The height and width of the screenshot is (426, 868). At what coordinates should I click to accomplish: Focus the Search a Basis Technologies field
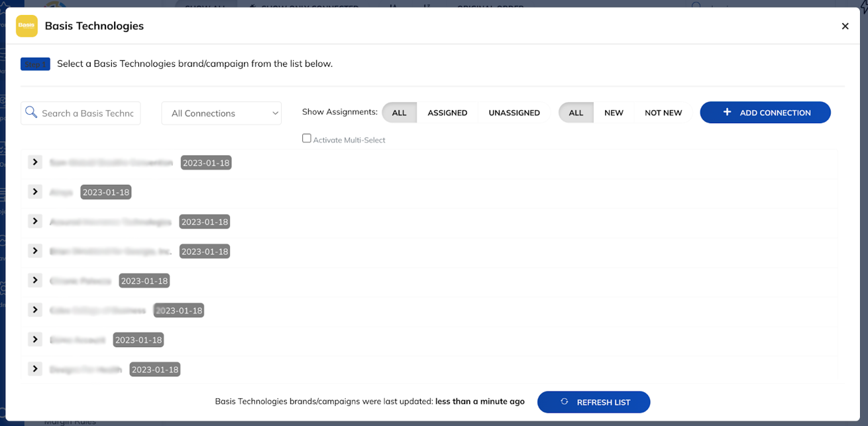[81, 113]
